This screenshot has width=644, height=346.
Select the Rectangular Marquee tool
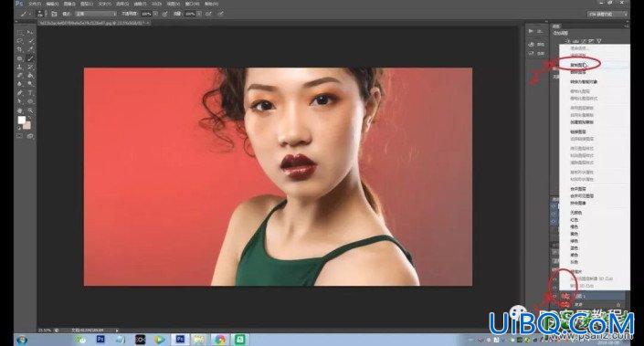point(20,32)
